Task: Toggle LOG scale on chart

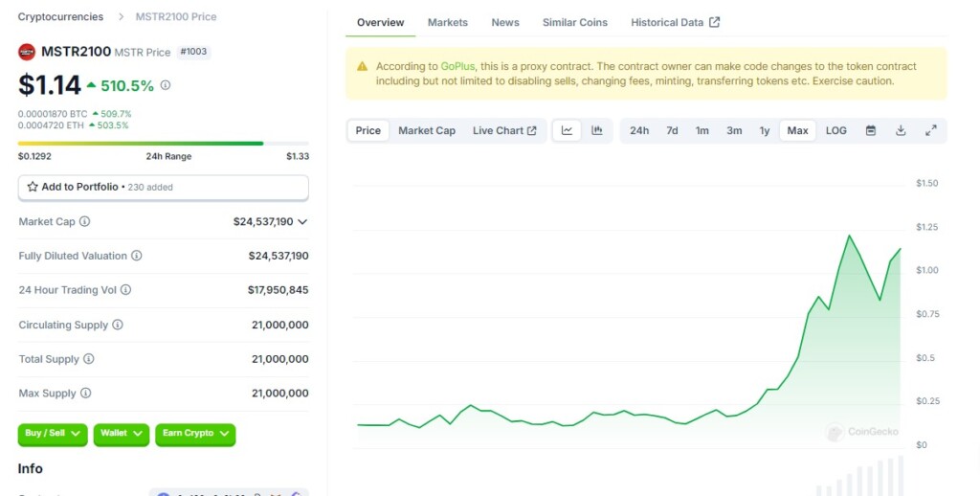Action: [836, 131]
